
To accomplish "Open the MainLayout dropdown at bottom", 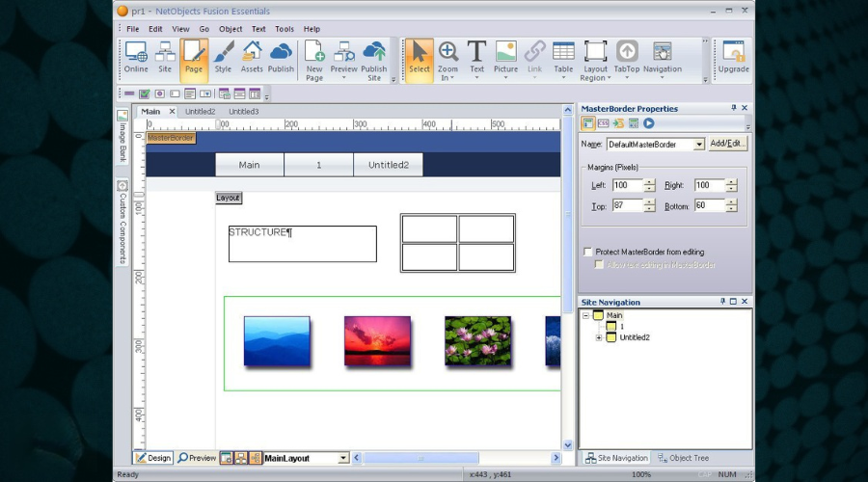I will click(x=343, y=458).
